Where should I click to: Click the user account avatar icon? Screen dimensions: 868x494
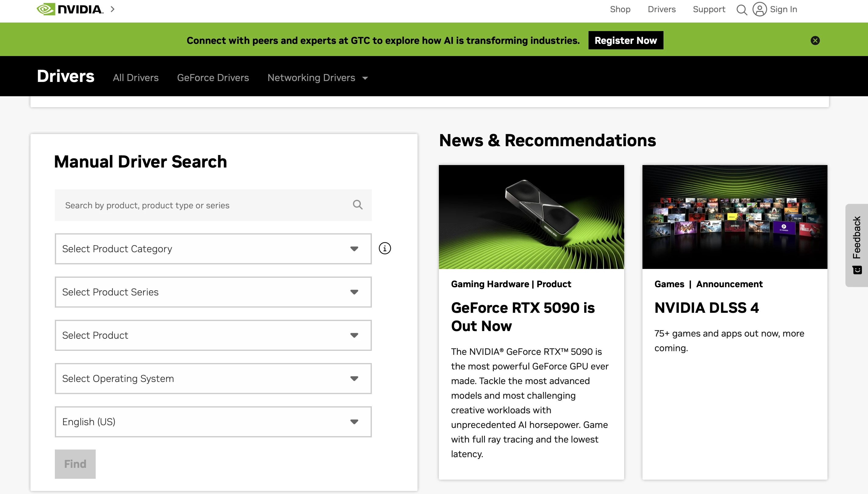pyautogui.click(x=759, y=9)
